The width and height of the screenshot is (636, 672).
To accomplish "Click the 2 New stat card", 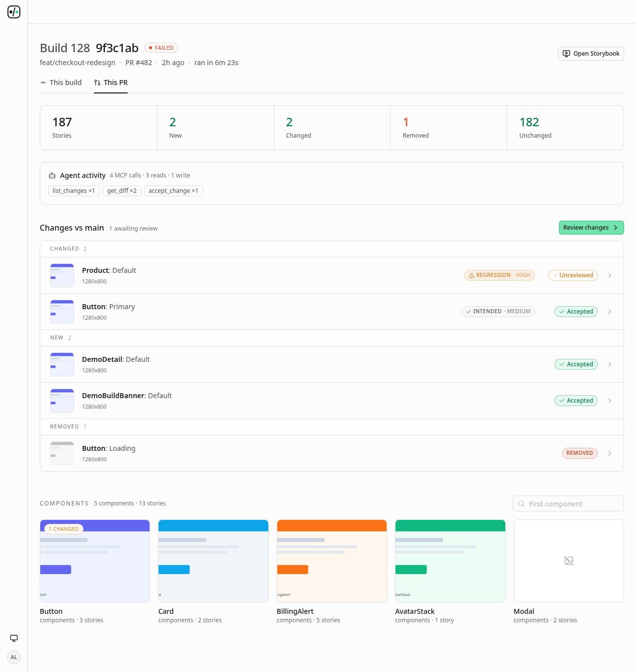I will coord(216,128).
